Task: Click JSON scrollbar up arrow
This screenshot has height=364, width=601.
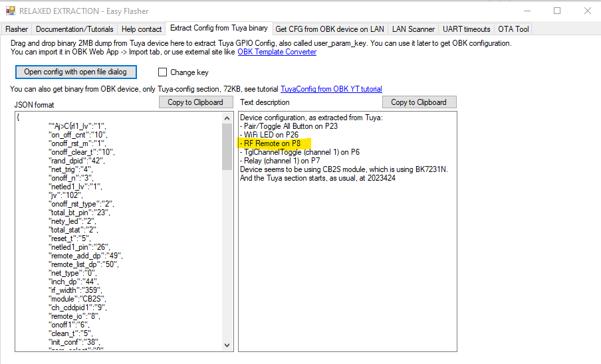Action: click(x=227, y=118)
